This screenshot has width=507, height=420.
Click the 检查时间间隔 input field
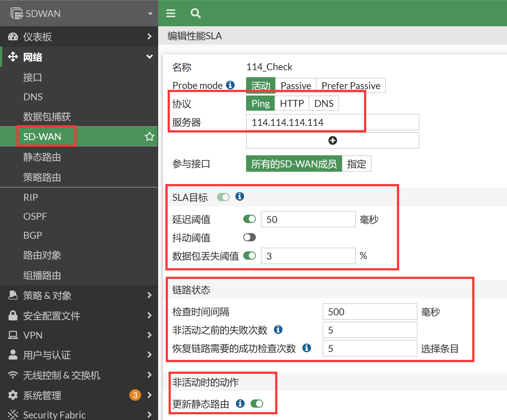[369, 312]
